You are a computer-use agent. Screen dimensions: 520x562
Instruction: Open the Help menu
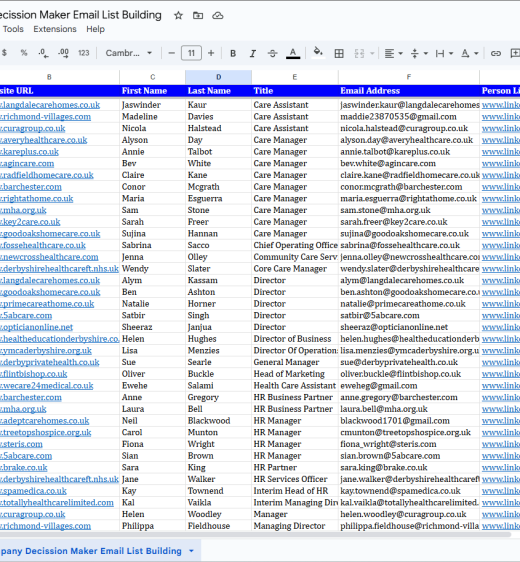95,29
